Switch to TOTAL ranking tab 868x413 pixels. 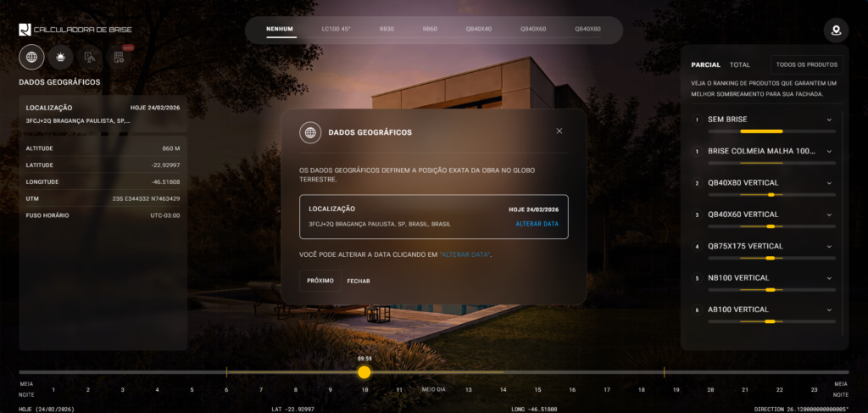click(x=739, y=64)
